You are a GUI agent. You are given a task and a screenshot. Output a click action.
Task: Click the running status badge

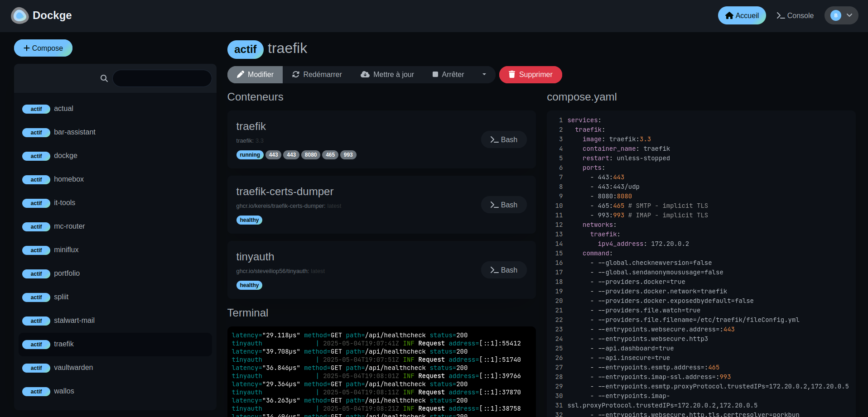coord(250,155)
